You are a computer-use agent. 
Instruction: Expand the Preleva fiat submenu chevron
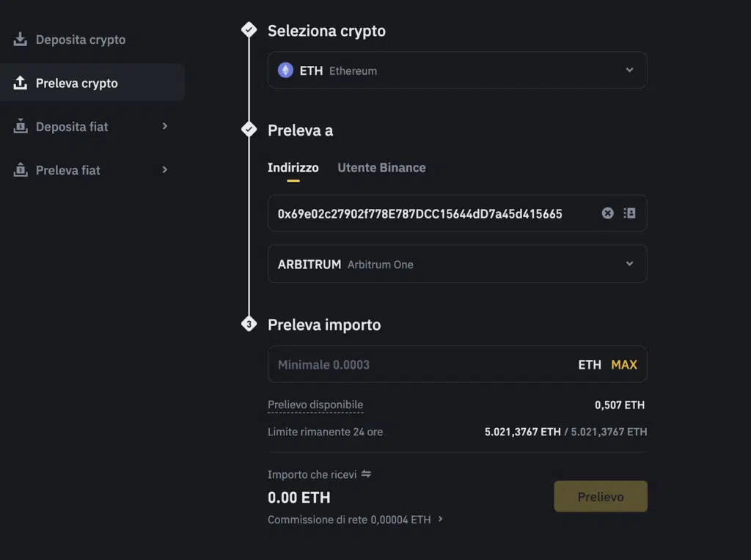coord(164,169)
